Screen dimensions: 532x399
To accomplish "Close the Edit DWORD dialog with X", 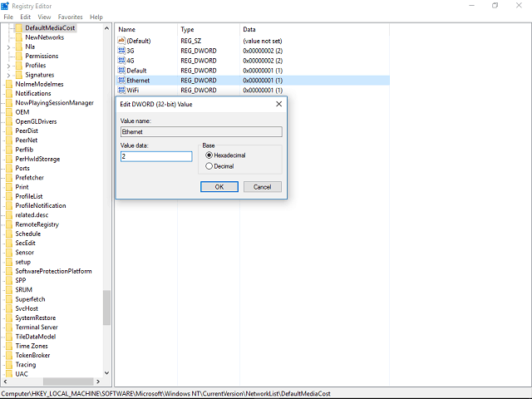I will 279,104.
